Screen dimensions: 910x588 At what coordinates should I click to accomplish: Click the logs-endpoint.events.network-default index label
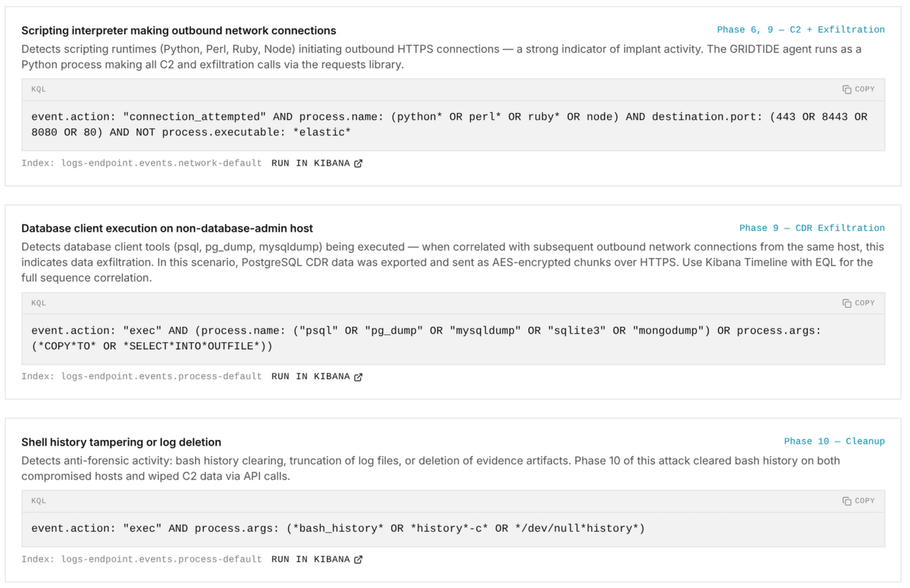(161, 163)
